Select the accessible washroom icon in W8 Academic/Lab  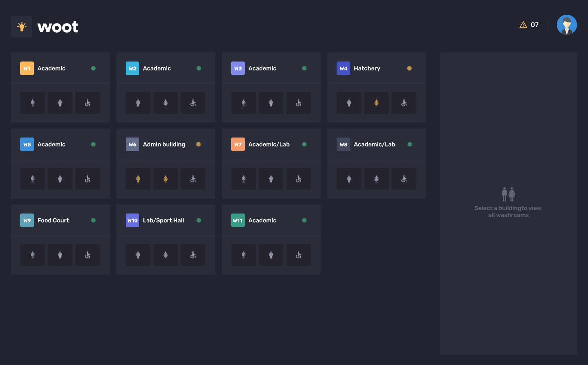click(x=404, y=179)
